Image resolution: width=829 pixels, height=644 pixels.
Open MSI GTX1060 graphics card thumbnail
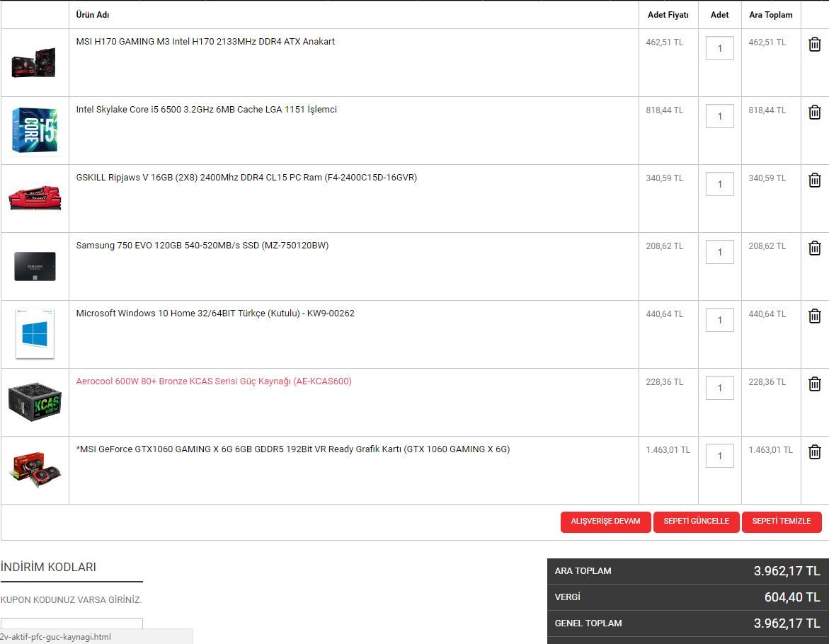[x=35, y=470]
